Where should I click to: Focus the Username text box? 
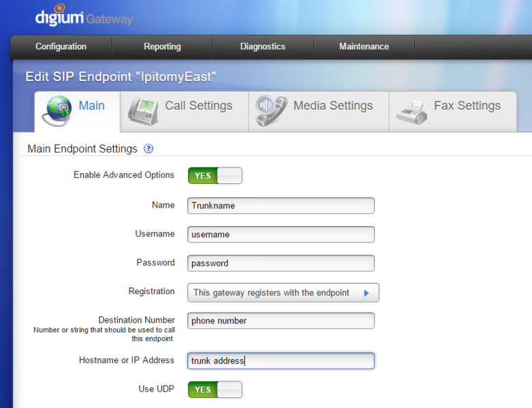click(x=281, y=234)
